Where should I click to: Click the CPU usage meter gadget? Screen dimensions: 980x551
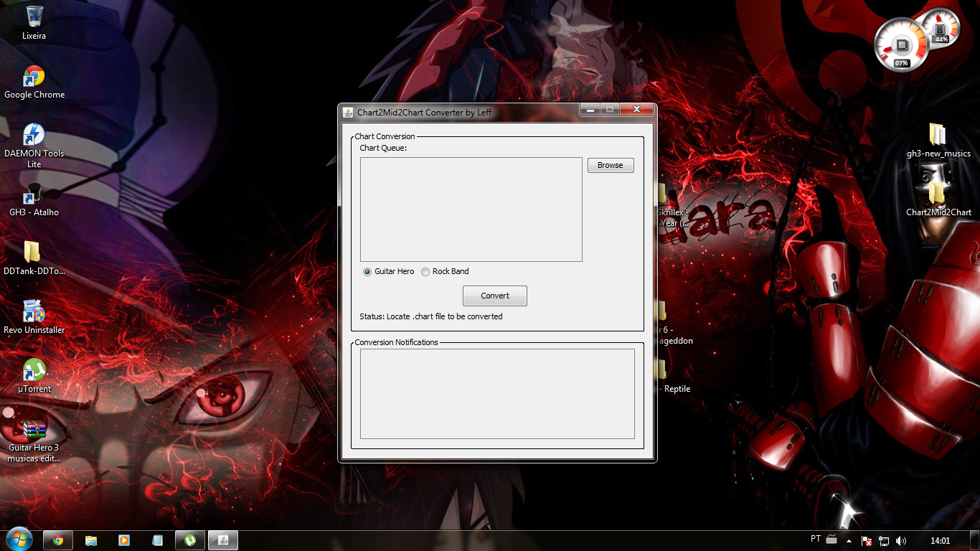click(x=903, y=45)
